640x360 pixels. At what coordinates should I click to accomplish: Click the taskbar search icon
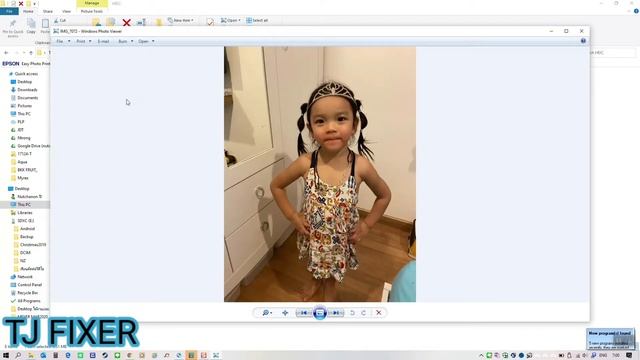(18, 355)
